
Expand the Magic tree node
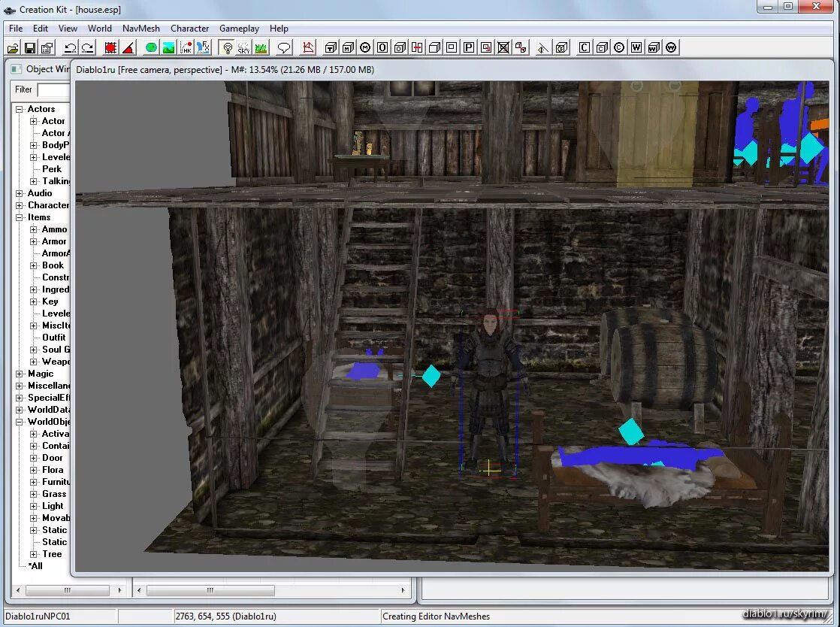pos(20,374)
